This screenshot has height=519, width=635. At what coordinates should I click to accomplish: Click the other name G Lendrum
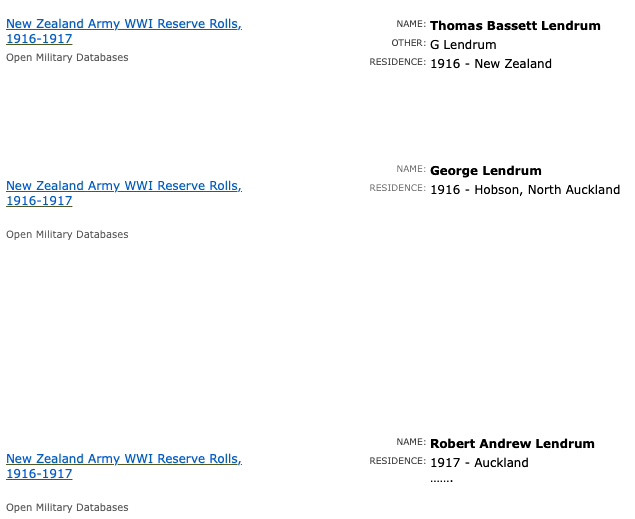coord(463,45)
